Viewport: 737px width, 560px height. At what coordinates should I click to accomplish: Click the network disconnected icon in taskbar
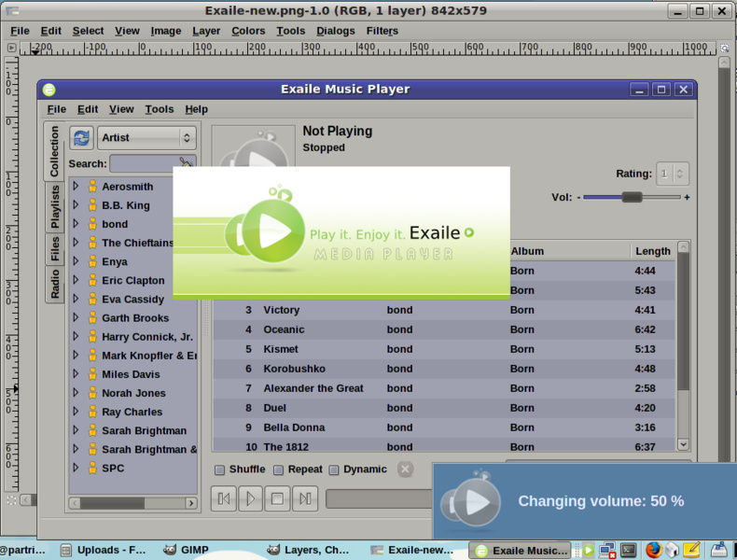[607, 550]
